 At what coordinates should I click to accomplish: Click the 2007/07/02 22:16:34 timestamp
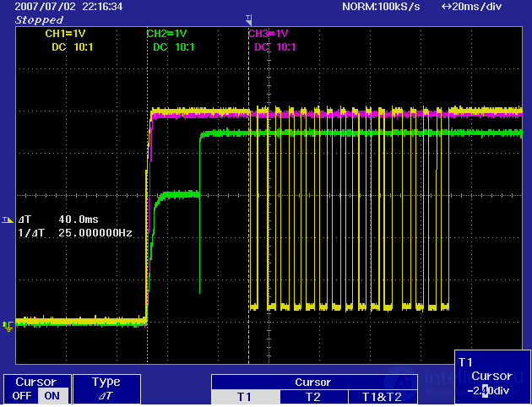(x=68, y=7)
